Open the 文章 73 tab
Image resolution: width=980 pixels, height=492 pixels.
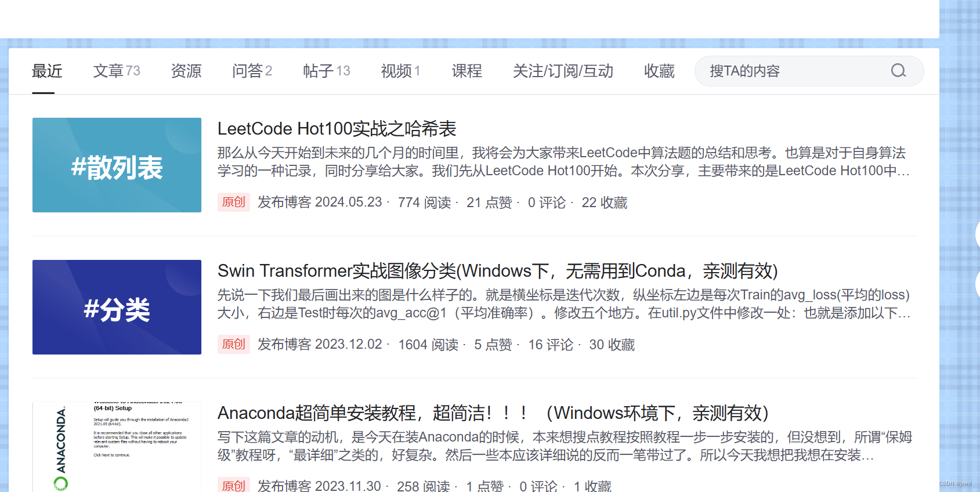point(117,71)
